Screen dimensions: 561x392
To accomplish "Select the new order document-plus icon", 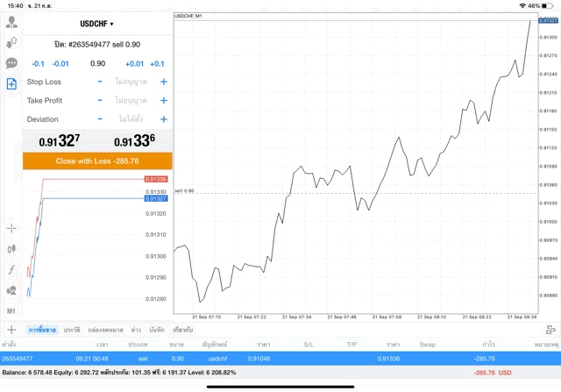I will pos(11,84).
